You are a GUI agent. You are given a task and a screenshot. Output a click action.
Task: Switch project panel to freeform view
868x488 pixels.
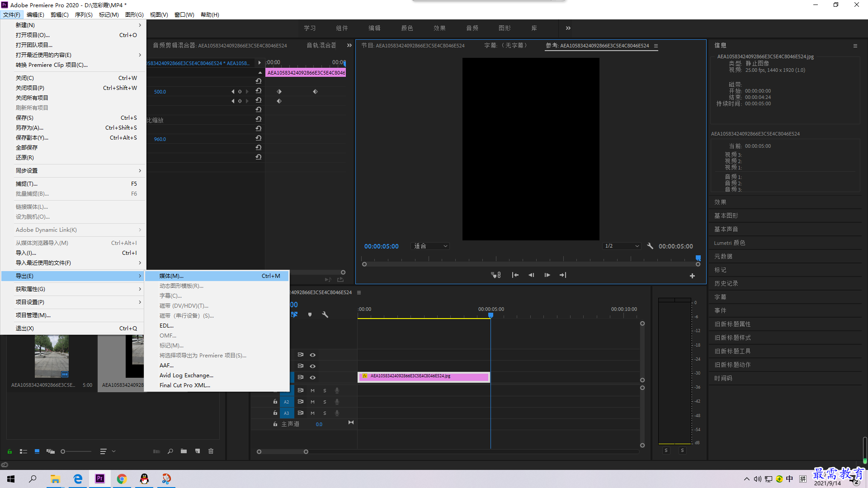click(x=51, y=451)
